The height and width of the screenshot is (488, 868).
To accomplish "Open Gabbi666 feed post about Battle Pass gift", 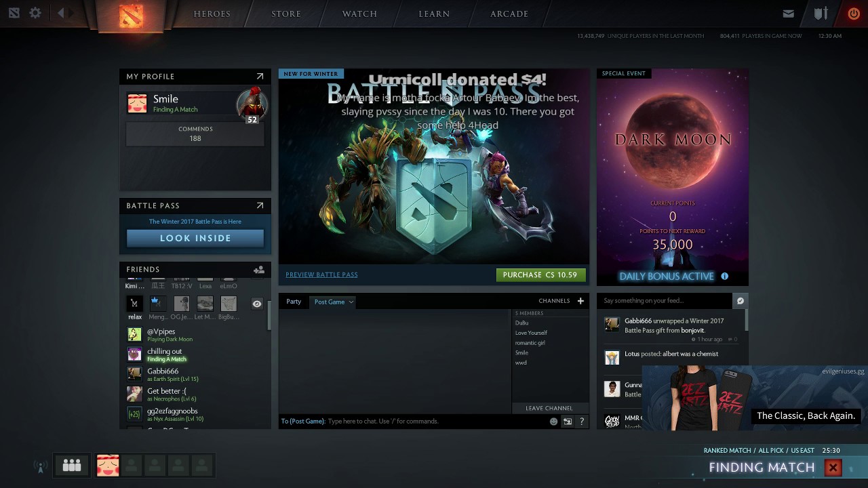I will click(x=671, y=328).
